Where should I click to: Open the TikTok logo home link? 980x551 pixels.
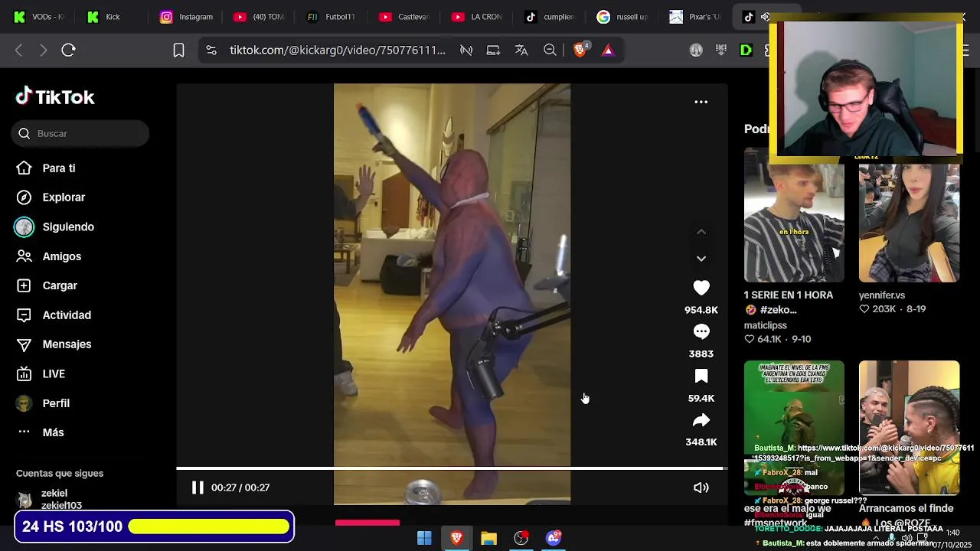click(x=55, y=96)
